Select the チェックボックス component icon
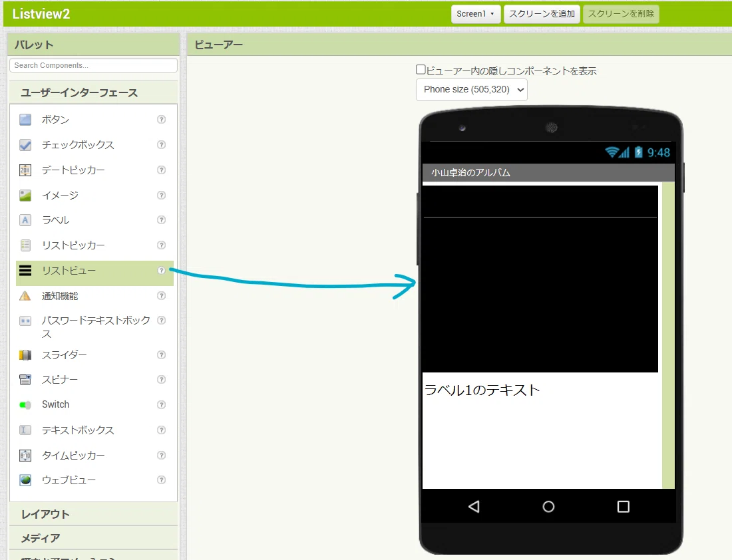Image resolution: width=732 pixels, height=560 pixels. pyautogui.click(x=25, y=145)
